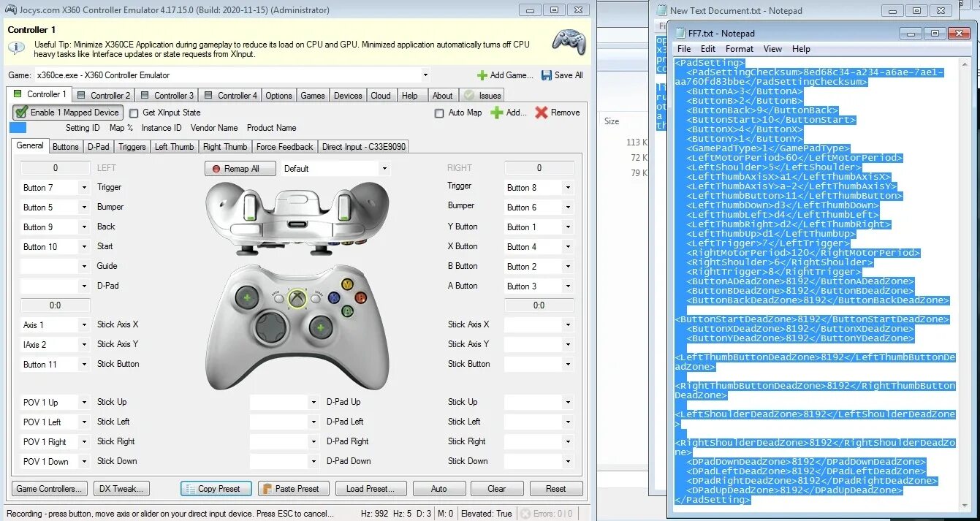Click the green A button on controller image
This screenshot has width=980, height=521.
[348, 311]
